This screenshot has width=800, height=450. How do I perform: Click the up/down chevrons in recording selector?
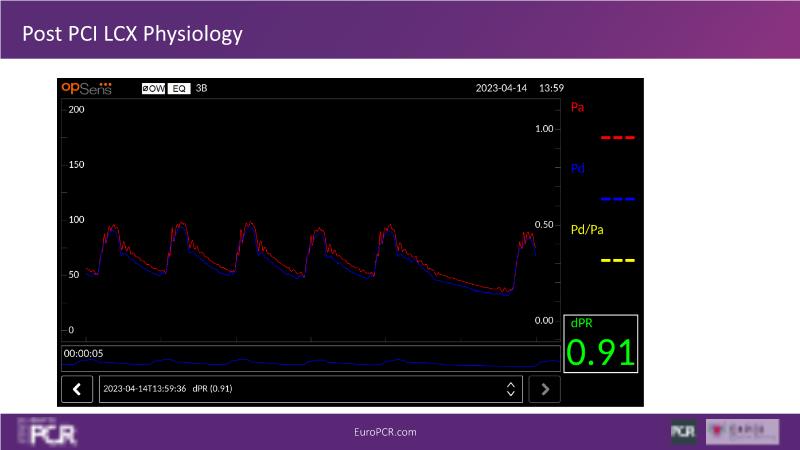point(510,389)
